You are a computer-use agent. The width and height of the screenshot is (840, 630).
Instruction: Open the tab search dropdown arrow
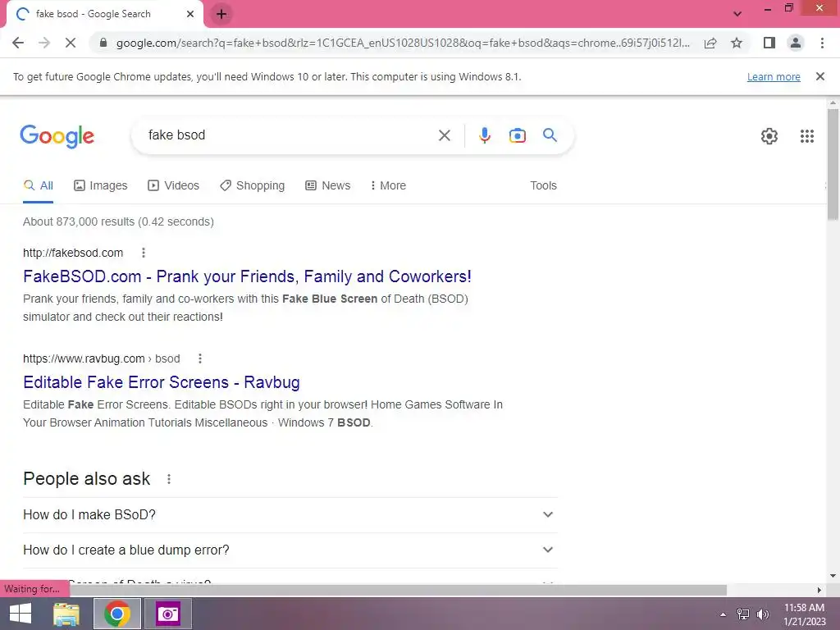click(737, 14)
